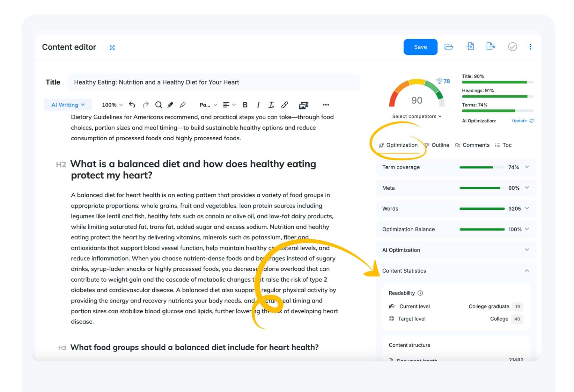The height and width of the screenshot is (392, 574).
Task: Click the Save button
Action: click(x=420, y=47)
